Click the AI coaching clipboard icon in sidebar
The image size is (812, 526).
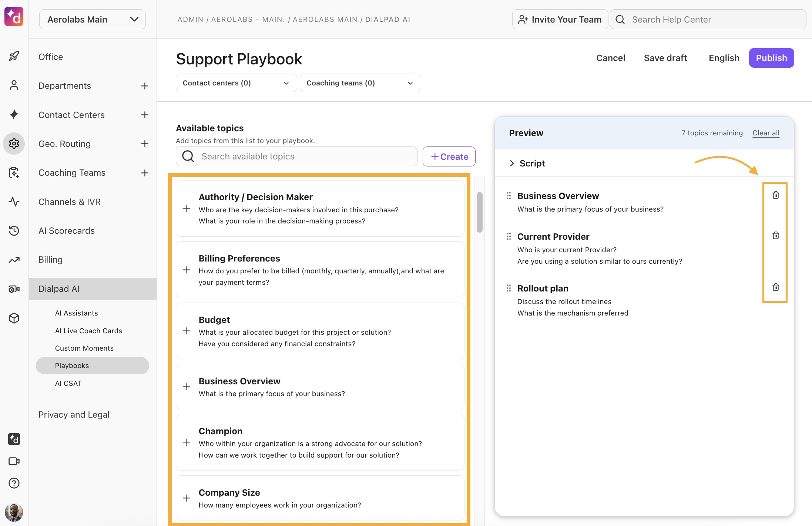coord(14,172)
